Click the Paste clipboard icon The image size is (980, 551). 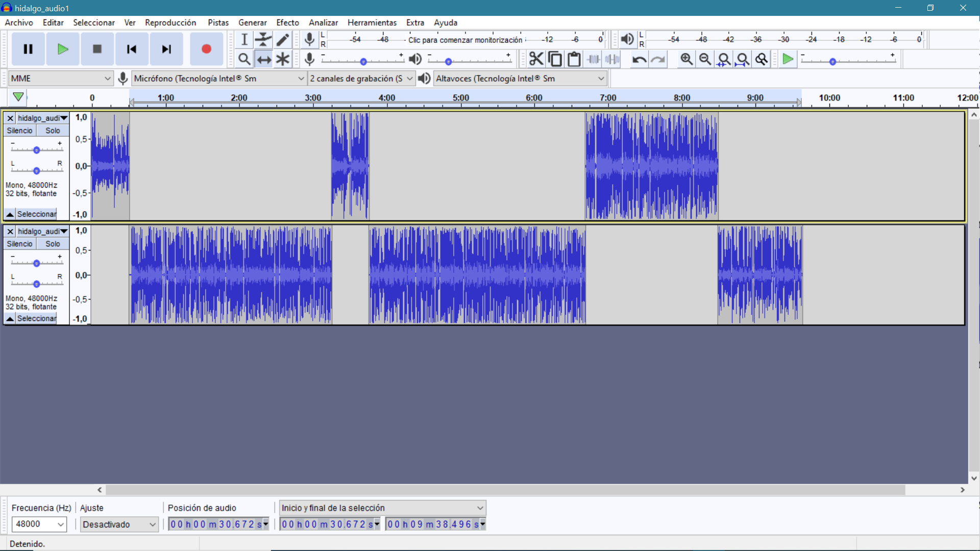coord(574,59)
